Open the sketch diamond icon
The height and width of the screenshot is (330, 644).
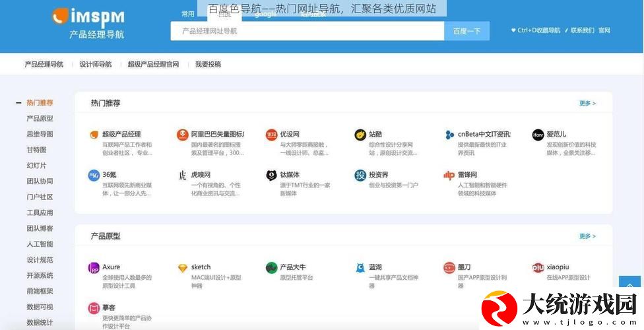[x=183, y=268]
